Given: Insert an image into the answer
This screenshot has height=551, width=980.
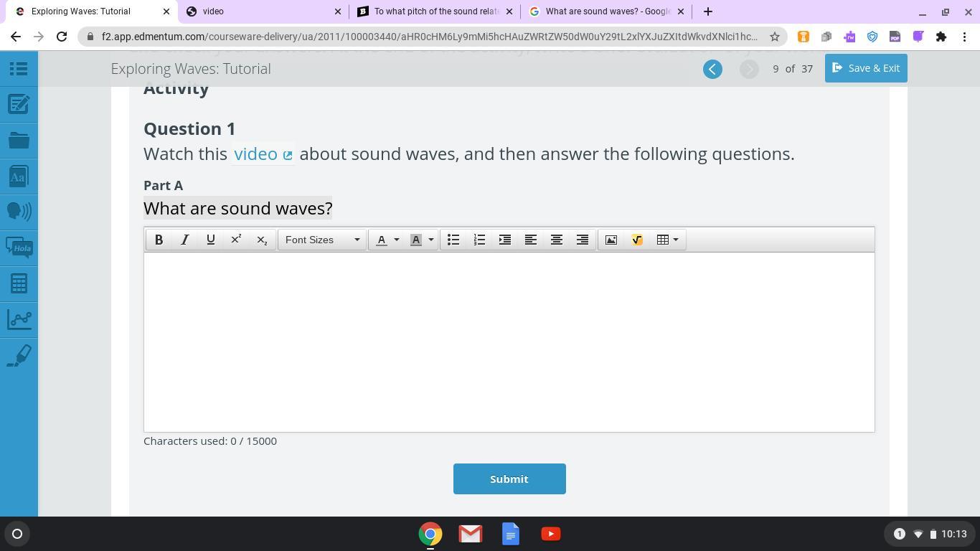Looking at the screenshot, I should [611, 240].
